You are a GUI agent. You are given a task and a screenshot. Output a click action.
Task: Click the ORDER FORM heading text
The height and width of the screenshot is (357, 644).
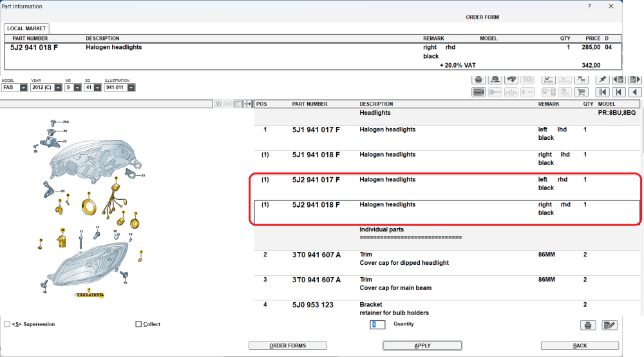[482, 17]
